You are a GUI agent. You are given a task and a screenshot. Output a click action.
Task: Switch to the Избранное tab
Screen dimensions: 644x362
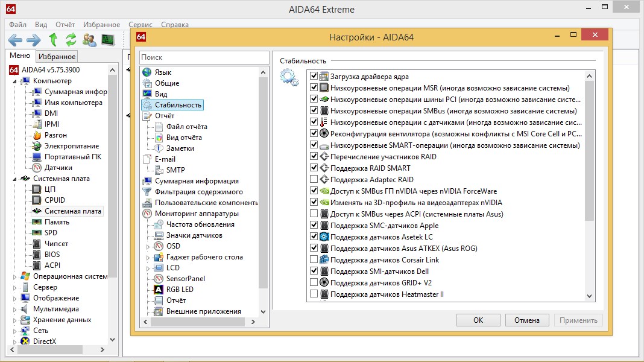[x=57, y=56]
